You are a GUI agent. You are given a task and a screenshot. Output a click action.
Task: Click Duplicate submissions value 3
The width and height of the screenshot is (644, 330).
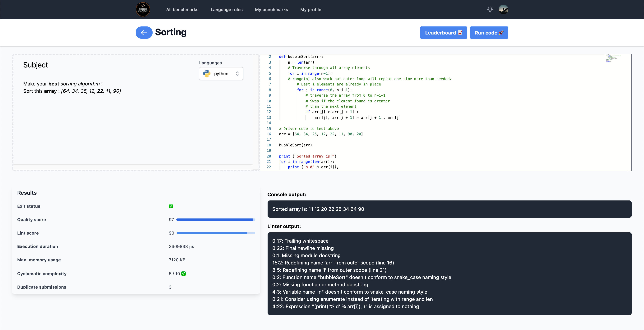pyautogui.click(x=170, y=287)
